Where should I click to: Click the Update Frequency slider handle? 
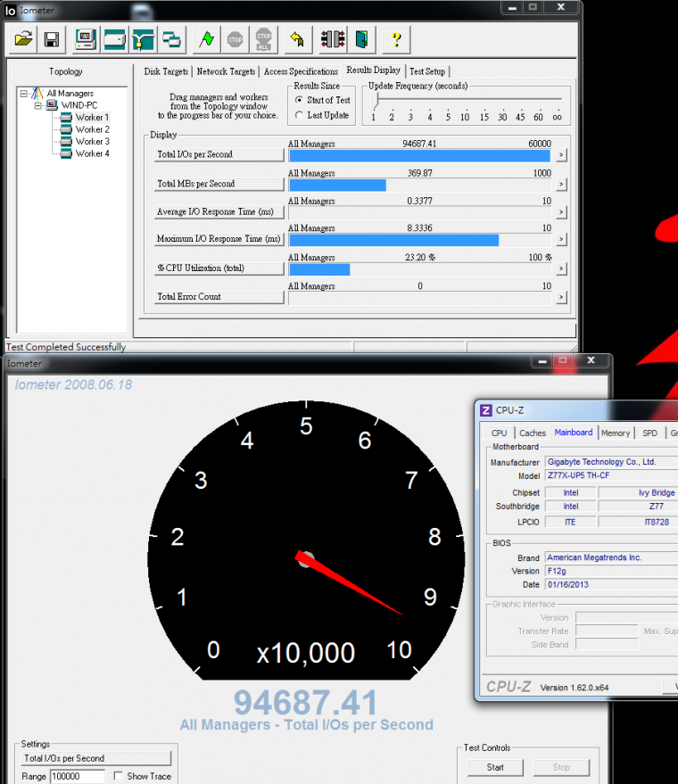click(375, 101)
